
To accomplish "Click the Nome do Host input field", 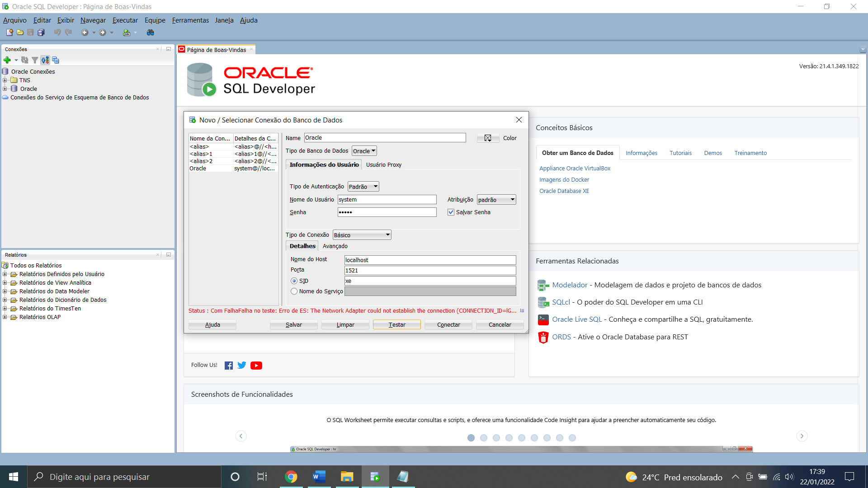I will pos(430,260).
